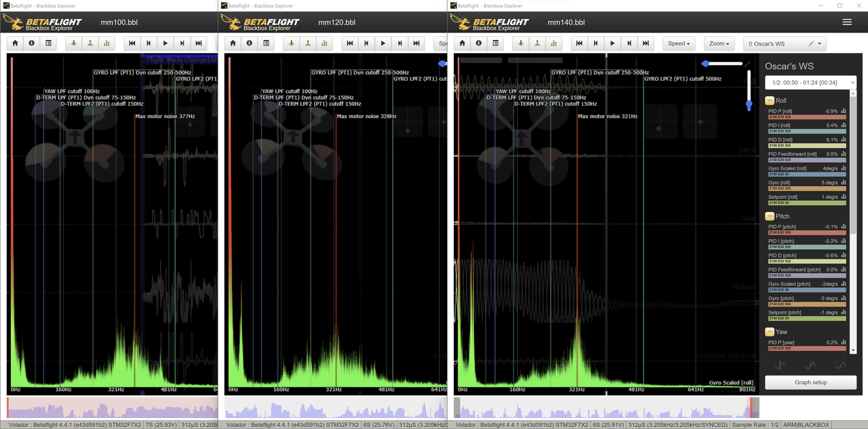Click the Graph setup button
868x429 pixels.
(x=810, y=382)
